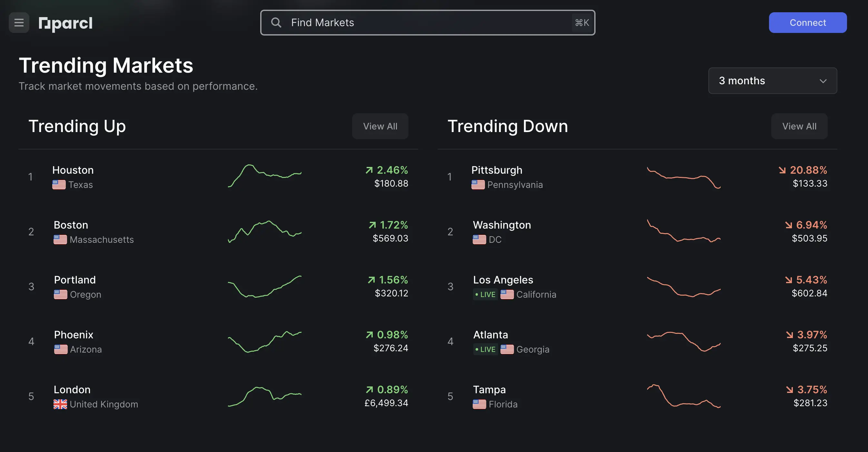Click the LIVE status indicator for Atlanta
Viewport: 868px width, 452px height.
[485, 350]
